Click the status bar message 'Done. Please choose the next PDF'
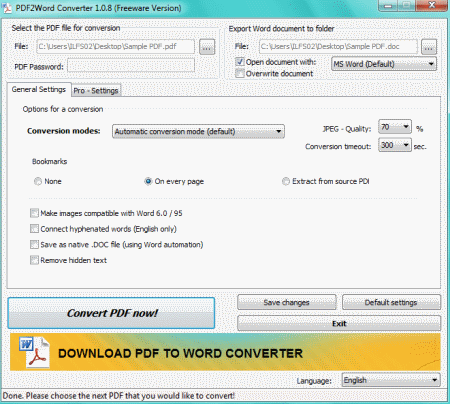The width and height of the screenshot is (450, 404). click(119, 396)
